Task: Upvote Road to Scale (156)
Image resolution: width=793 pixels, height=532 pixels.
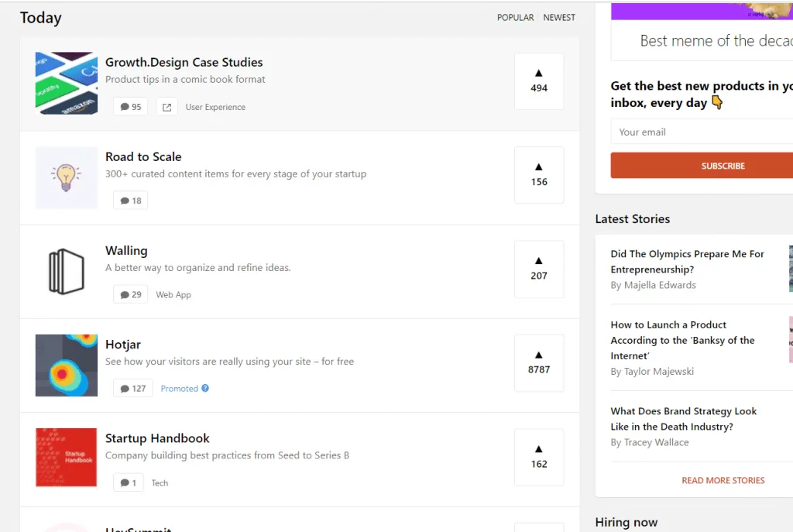Action: point(539,175)
